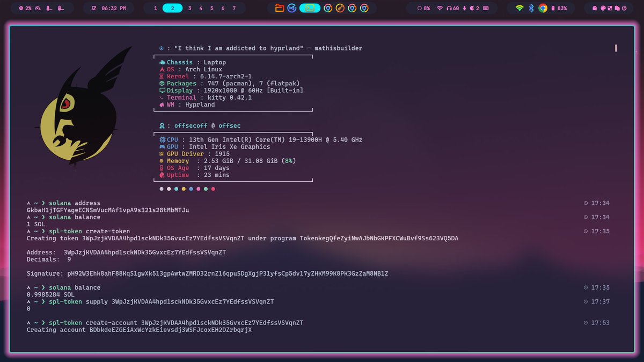The width and height of the screenshot is (644, 362).
Task: Click the Packages 747 (pacman) line
Action: 230,84
